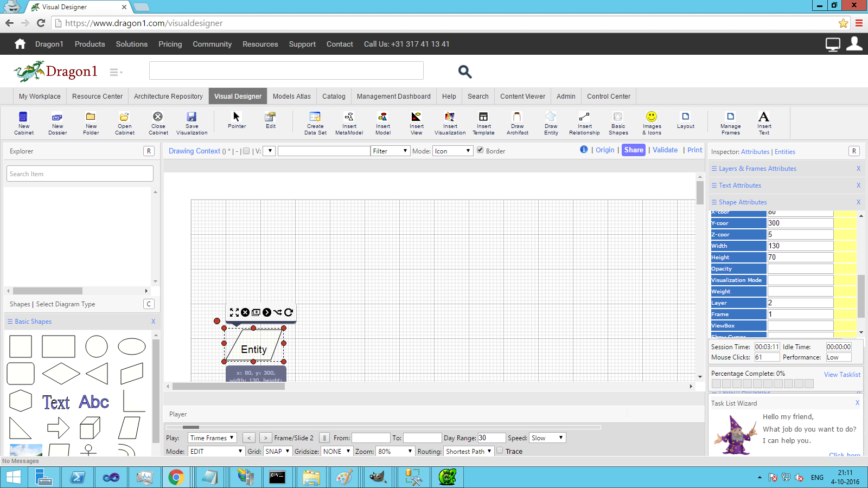This screenshot has width=868, height=488.
Task: Click the Player timeline slider handle
Action: click(190, 427)
